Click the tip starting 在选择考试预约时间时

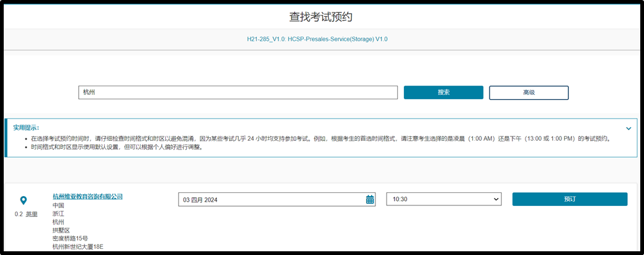(321, 139)
